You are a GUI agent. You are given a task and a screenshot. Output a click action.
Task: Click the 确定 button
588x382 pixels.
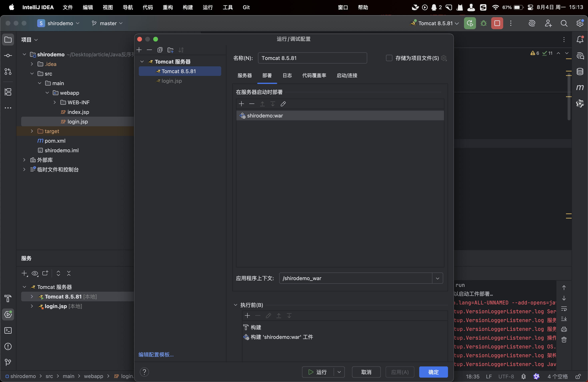(433, 372)
